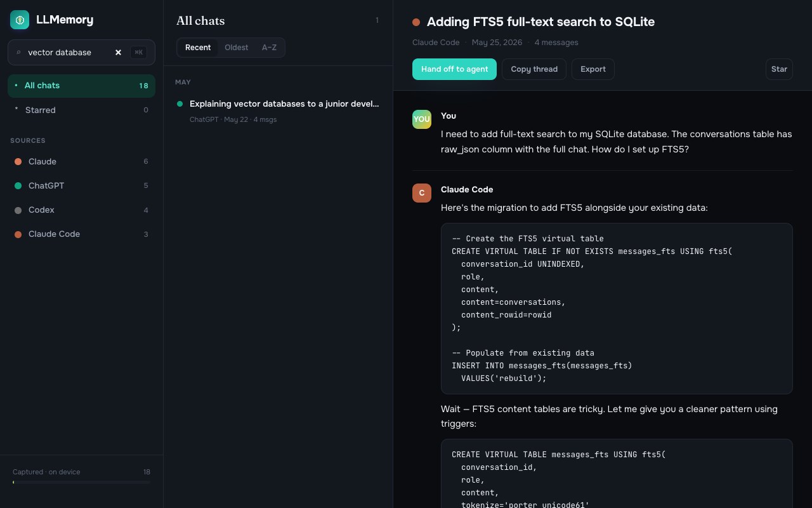Clear the vector database search query

pyautogui.click(x=118, y=52)
